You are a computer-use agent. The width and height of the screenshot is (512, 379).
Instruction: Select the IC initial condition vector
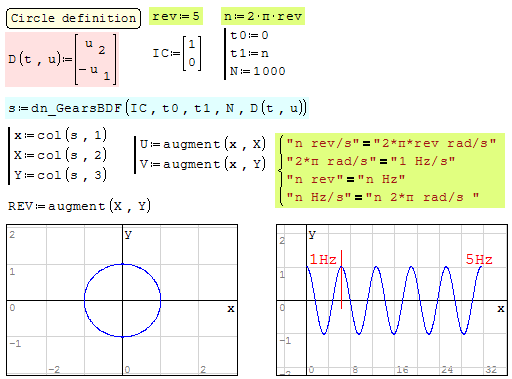pos(177,53)
